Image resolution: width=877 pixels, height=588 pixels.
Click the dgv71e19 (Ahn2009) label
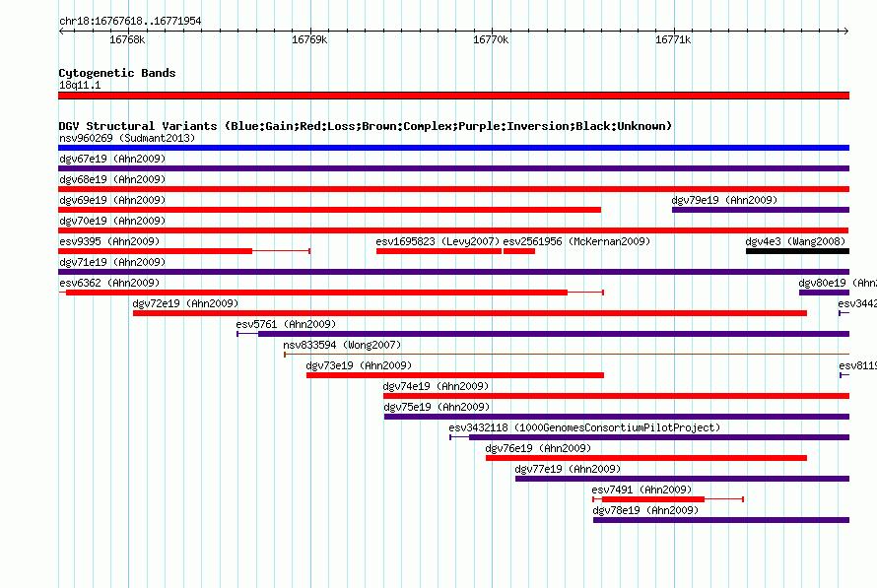point(112,262)
